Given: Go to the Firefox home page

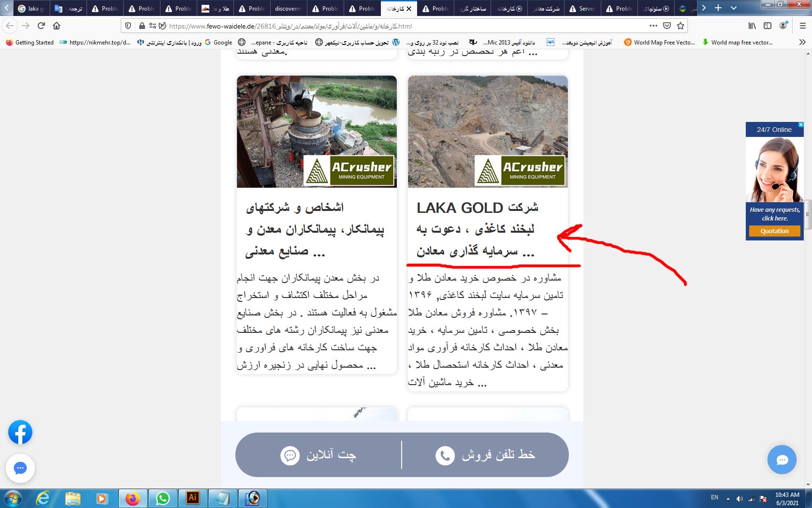Looking at the screenshot, I should click(57, 26).
